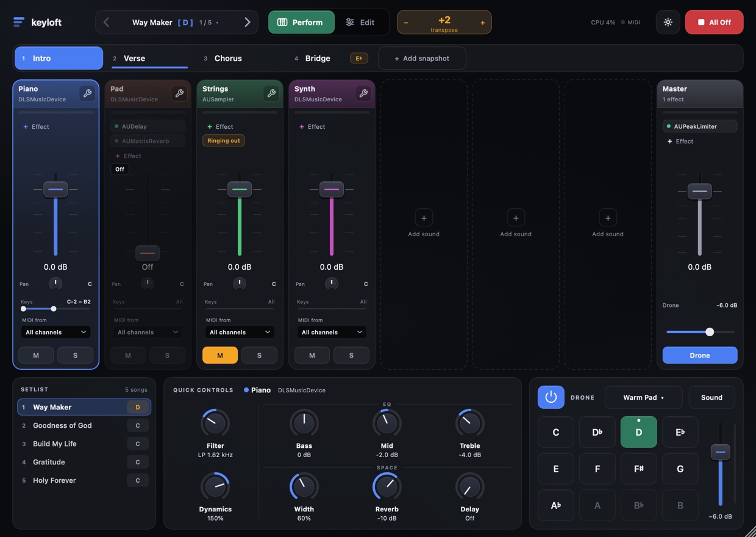Go to previous song arrow
Viewport: 756px width, 537px height.
(x=107, y=23)
